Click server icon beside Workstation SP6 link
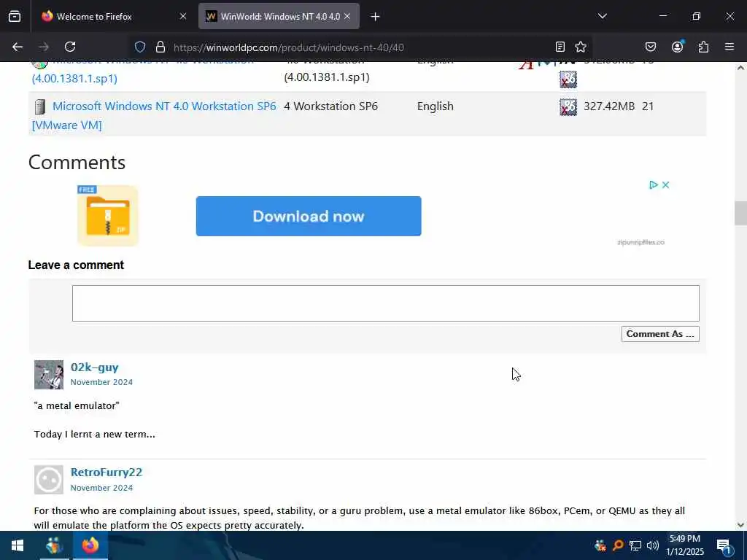The width and height of the screenshot is (747, 560). coord(40,106)
